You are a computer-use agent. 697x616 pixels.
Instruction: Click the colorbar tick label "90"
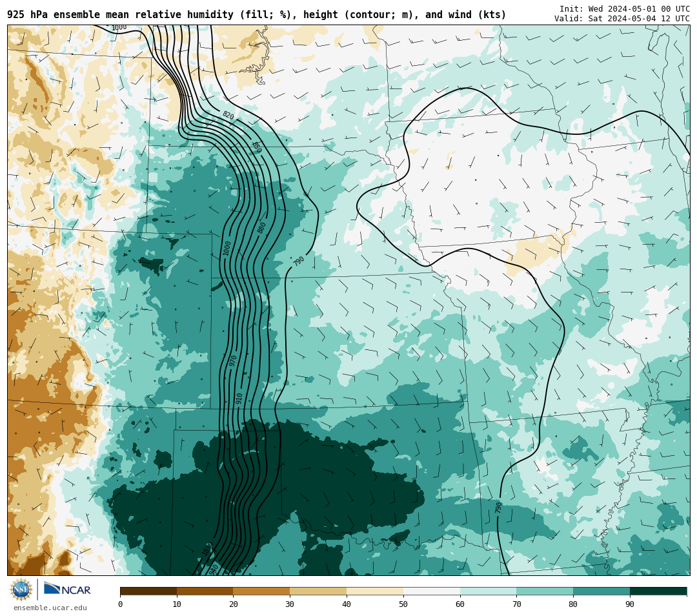point(630,604)
